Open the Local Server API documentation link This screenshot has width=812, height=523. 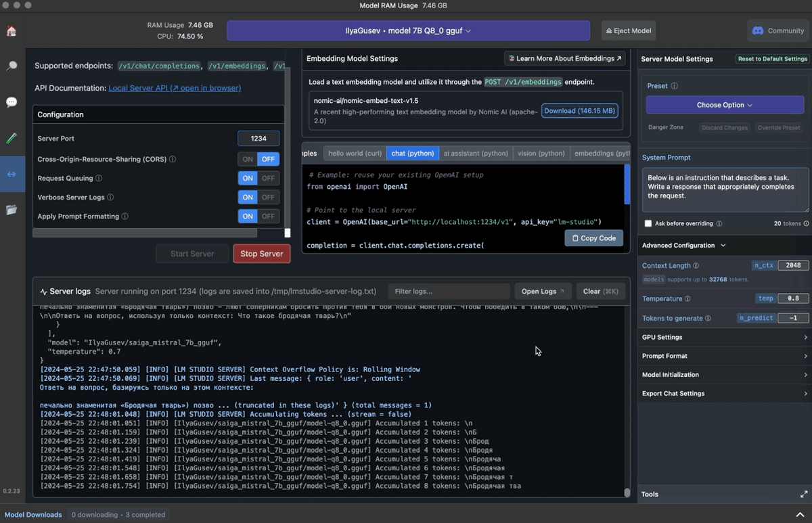point(175,88)
